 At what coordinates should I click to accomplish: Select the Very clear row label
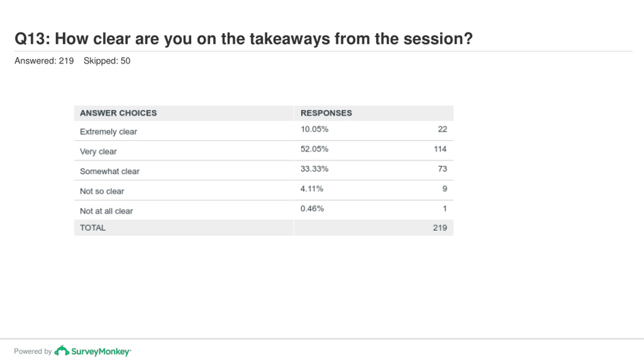pyautogui.click(x=98, y=152)
